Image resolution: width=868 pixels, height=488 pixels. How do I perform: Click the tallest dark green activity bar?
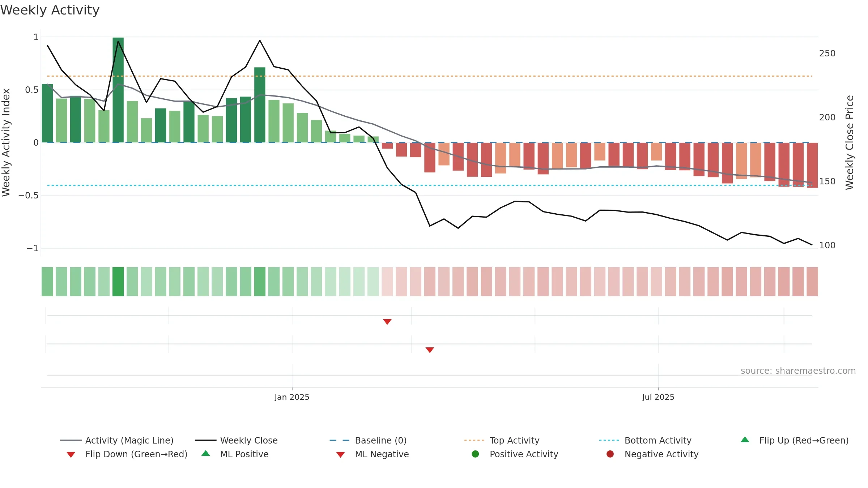point(118,90)
